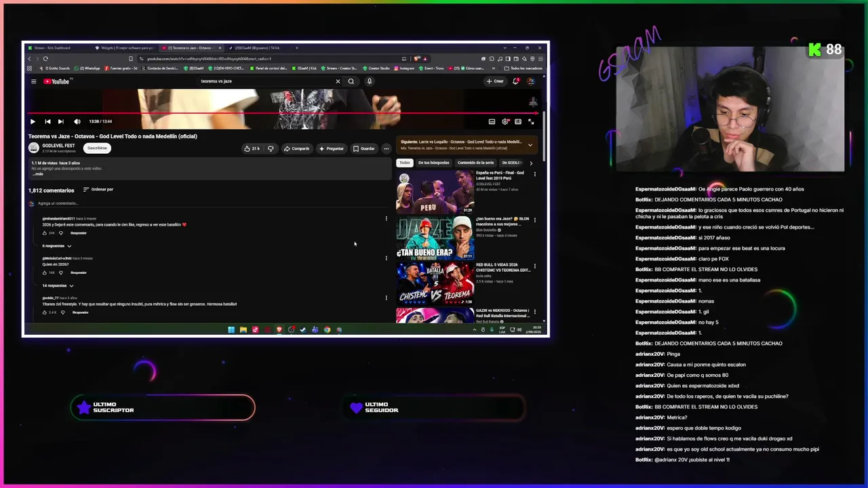Open options for the Titanes del freestyle comment
868x488 pixels.
[387, 298]
